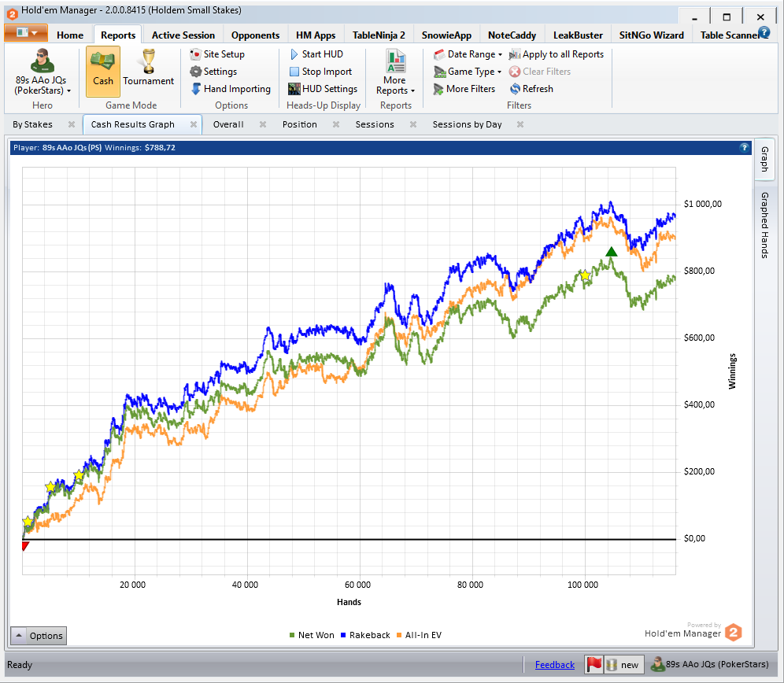
Task: Toggle the Rakeback legend series
Action: tap(365, 635)
